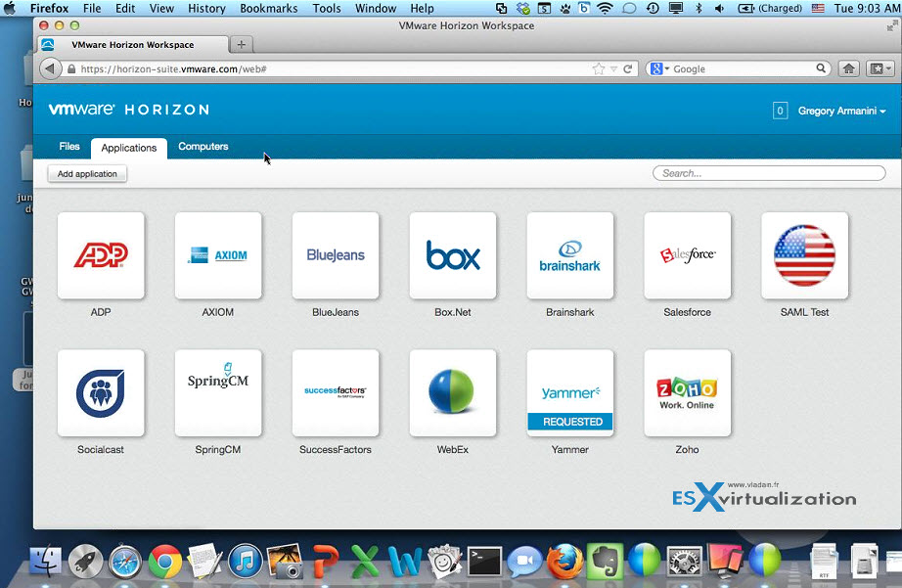The image size is (902, 588).
Task: Open the Edit menu
Action: [125, 8]
